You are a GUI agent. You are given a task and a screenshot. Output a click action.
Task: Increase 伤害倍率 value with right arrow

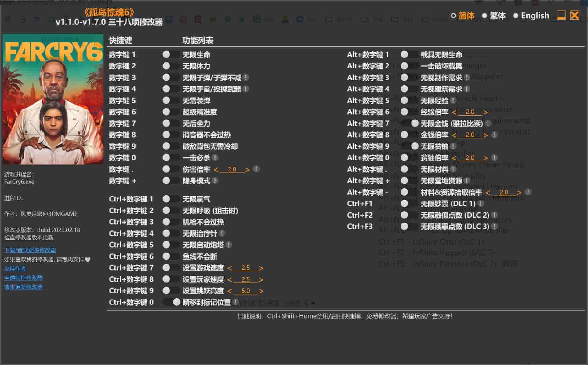pos(247,169)
